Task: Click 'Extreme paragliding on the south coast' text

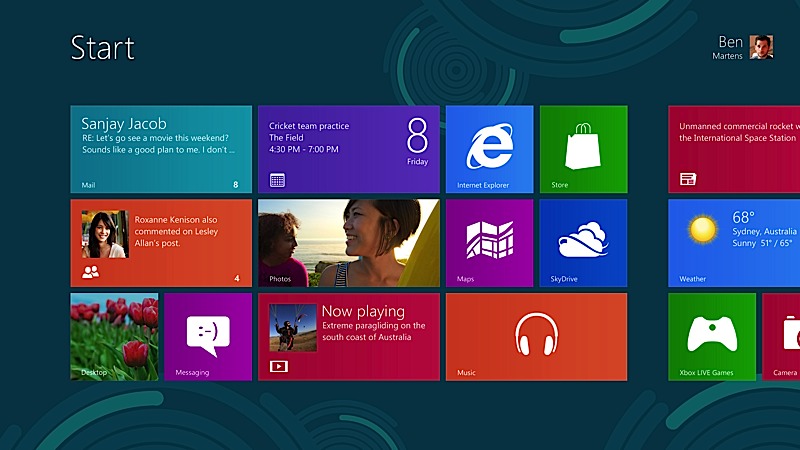Action: coord(373,331)
